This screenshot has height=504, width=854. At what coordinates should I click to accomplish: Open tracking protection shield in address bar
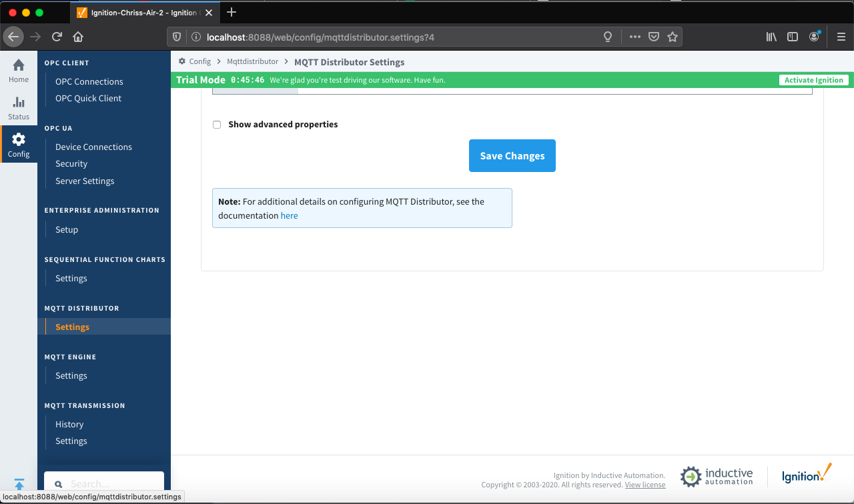click(177, 37)
